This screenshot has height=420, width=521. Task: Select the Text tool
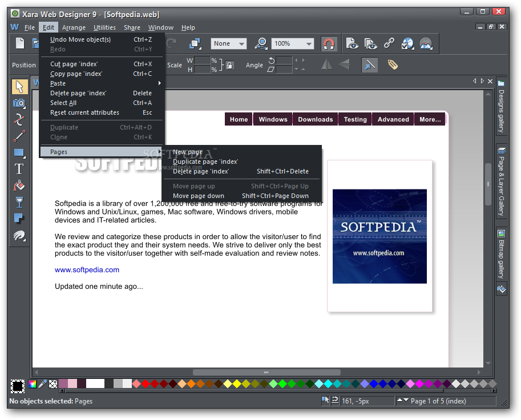(x=19, y=169)
